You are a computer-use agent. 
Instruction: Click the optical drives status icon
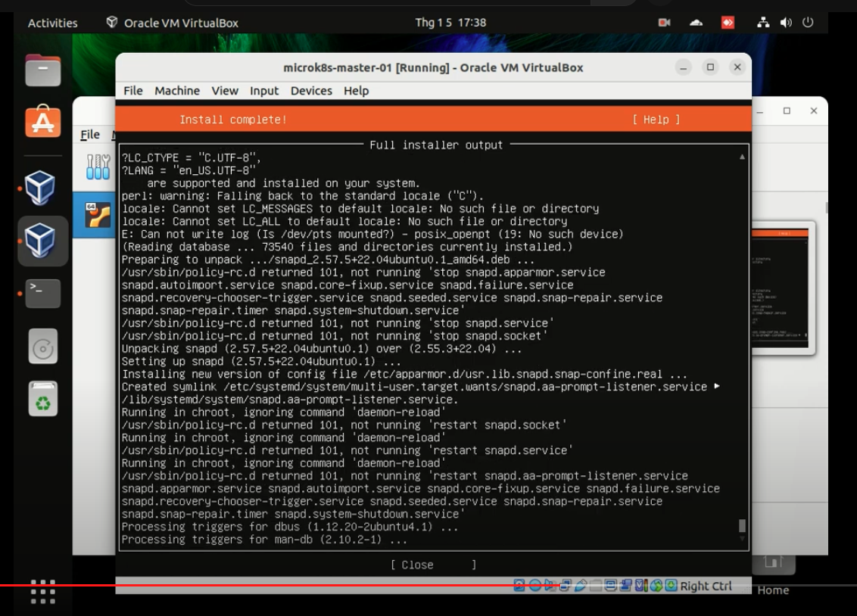pyautogui.click(x=534, y=585)
